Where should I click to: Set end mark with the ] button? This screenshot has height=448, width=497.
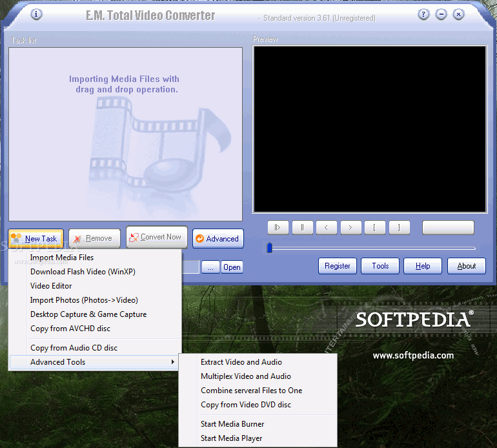(400, 227)
